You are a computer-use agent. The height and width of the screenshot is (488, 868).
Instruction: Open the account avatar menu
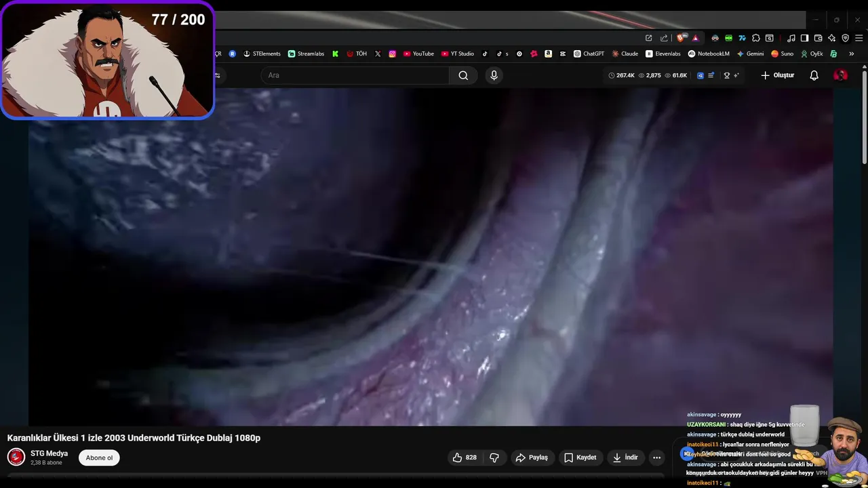coord(840,75)
